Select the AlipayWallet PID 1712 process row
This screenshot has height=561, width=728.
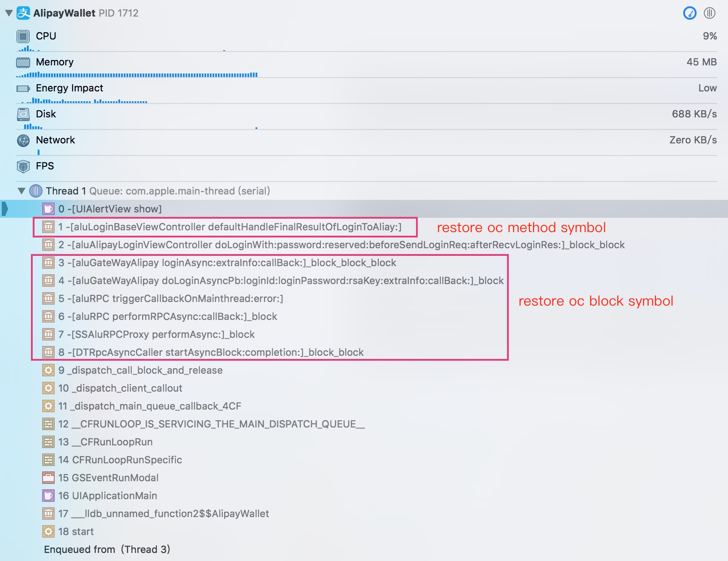click(364, 13)
